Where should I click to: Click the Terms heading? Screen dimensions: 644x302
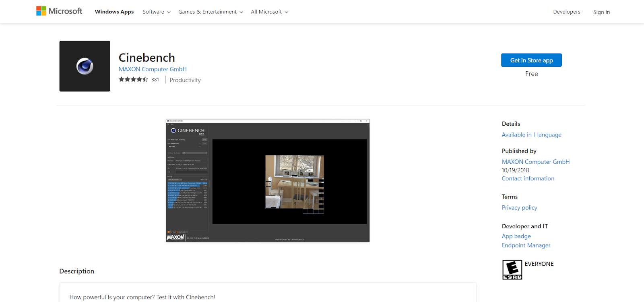point(510,197)
